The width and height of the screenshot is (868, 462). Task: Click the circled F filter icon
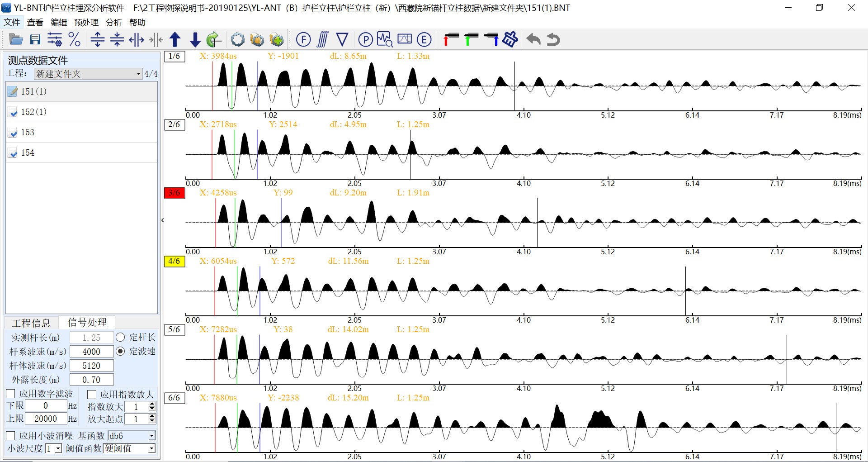pos(303,40)
